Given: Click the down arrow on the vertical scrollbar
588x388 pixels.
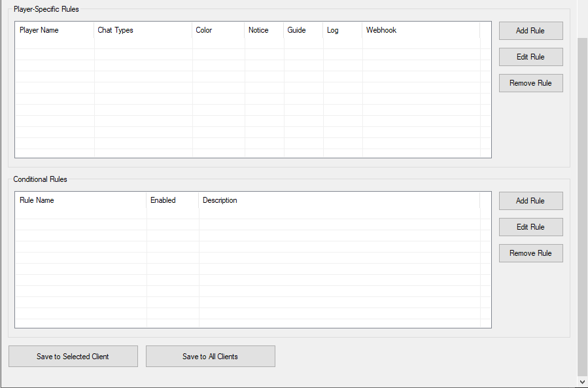Looking at the screenshot, I should [582, 382].
